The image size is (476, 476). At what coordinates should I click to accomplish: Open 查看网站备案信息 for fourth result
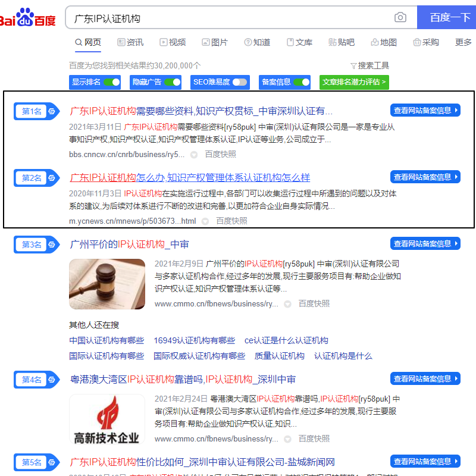coord(425,378)
